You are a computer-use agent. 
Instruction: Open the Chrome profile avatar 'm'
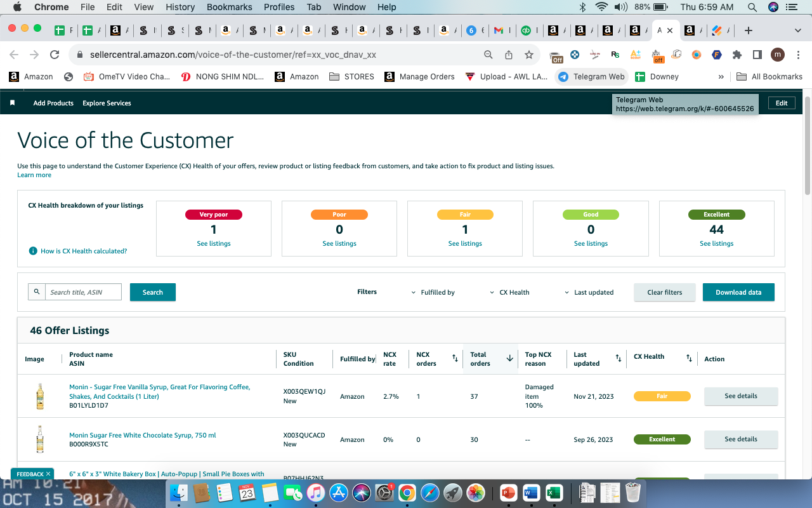(x=778, y=55)
